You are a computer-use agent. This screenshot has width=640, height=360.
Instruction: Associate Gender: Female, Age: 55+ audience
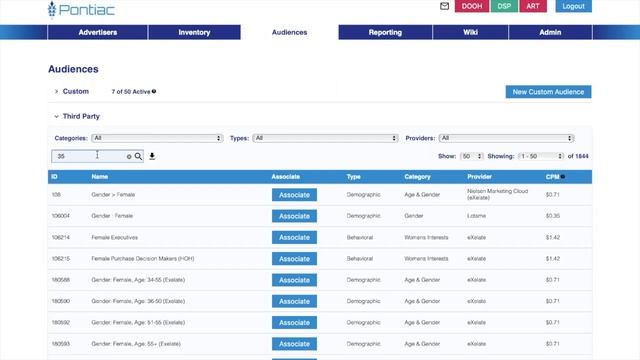294,344
